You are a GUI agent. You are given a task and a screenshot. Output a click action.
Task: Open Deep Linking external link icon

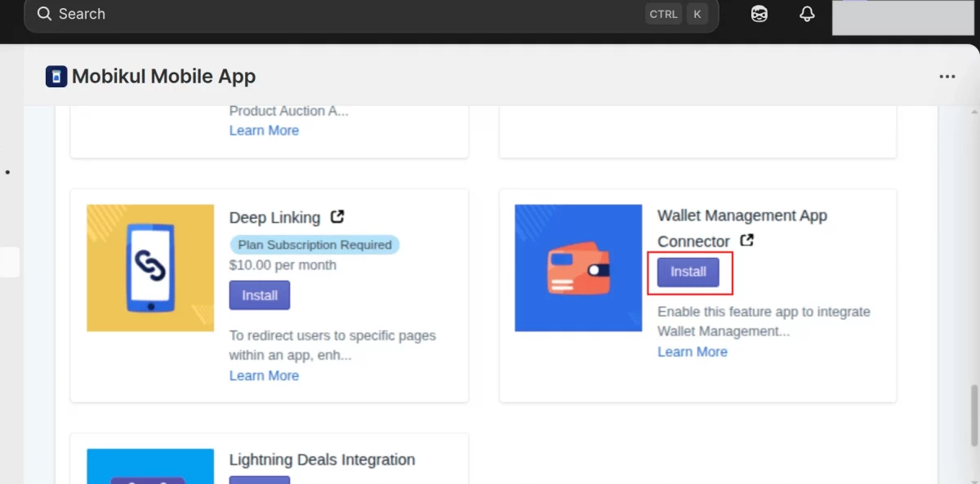(337, 217)
